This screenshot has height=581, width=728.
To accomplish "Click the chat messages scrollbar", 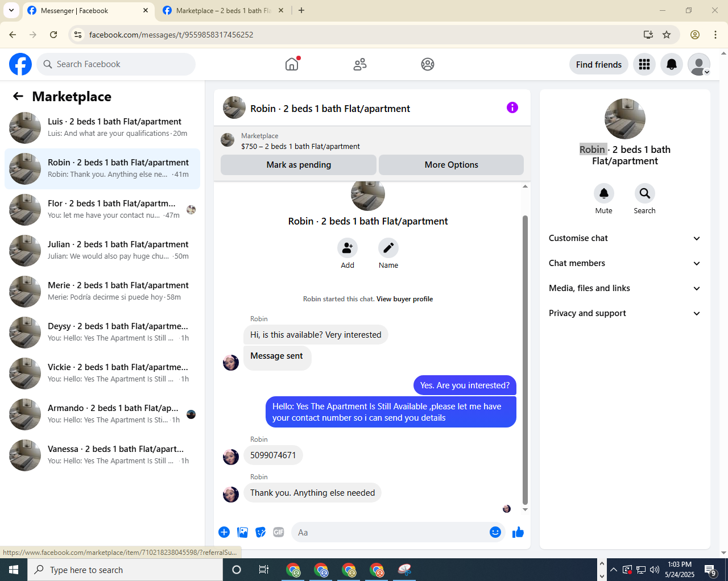I will click(525, 360).
